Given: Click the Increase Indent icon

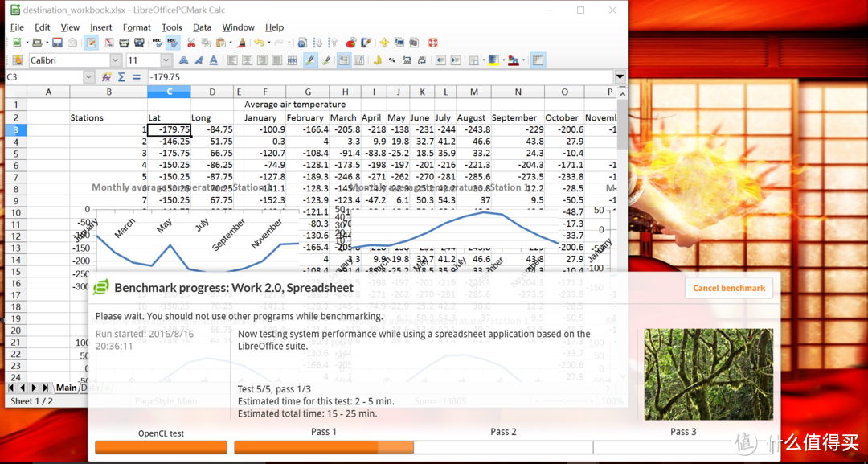Looking at the screenshot, I should (x=456, y=60).
